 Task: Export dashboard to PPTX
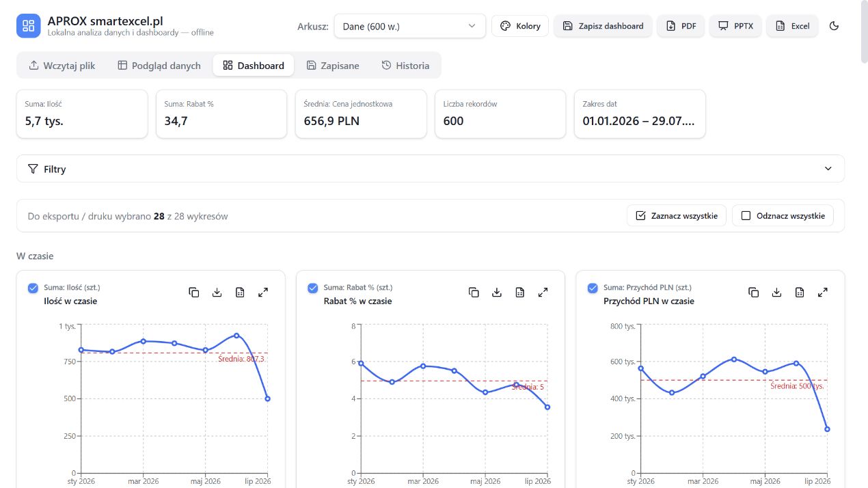coord(735,26)
